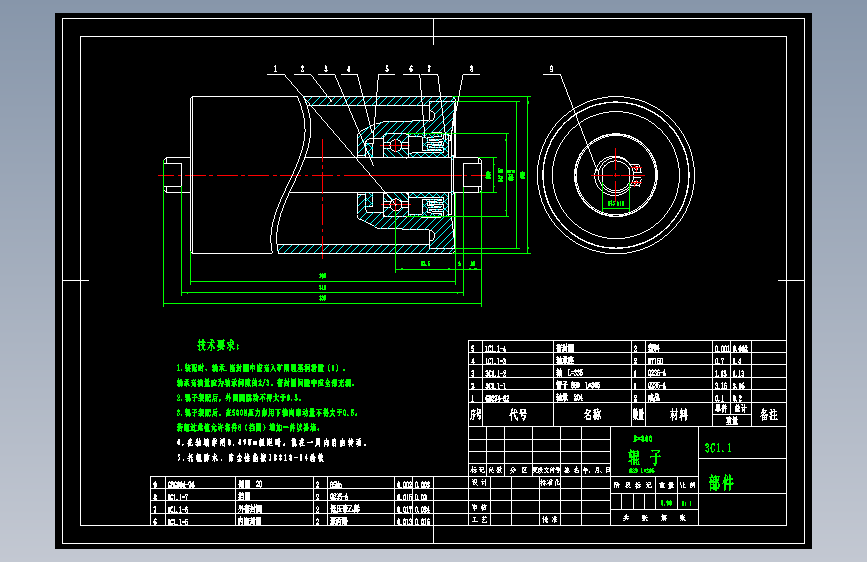Viewport: 867px width, 562px height.
Task: Click the part callout number 2
Action: tap(302, 69)
